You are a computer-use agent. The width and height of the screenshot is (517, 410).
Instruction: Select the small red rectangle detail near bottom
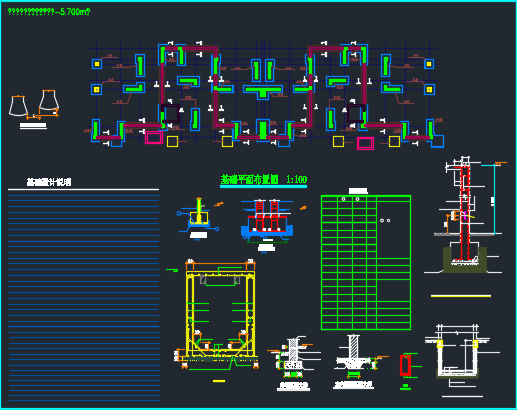click(405, 366)
